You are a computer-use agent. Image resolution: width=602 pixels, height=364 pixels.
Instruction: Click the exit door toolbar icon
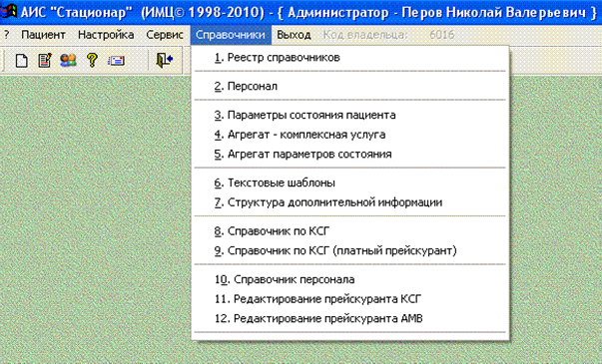(x=165, y=60)
